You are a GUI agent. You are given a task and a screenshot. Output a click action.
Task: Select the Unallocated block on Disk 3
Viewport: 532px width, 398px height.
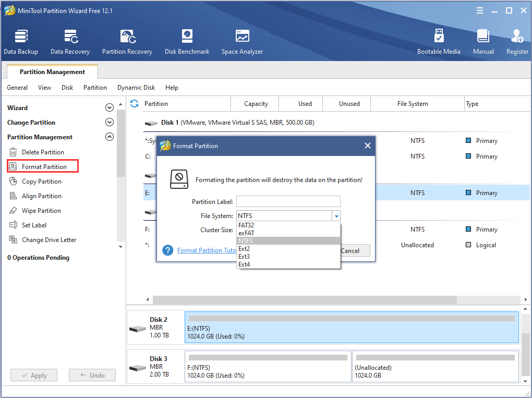436,367
